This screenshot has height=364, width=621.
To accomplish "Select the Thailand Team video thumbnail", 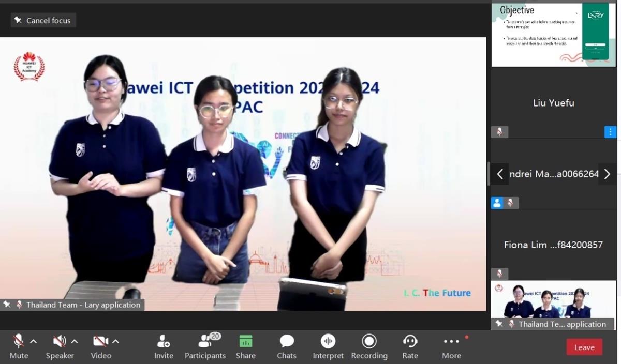I will [x=554, y=305].
